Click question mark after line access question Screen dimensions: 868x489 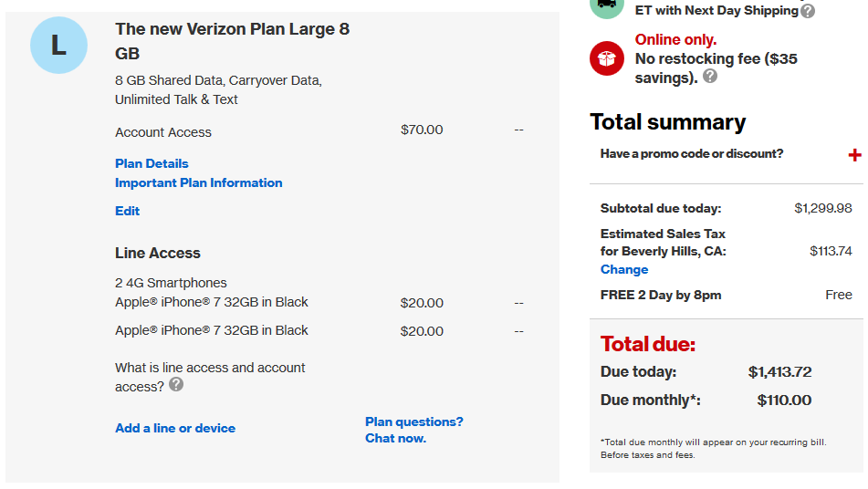[x=176, y=384]
